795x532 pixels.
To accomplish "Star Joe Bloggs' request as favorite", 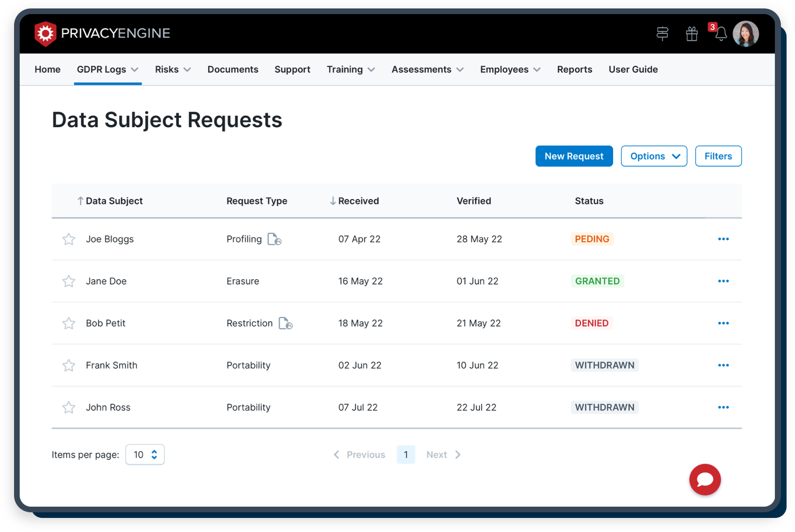I will pos(68,239).
